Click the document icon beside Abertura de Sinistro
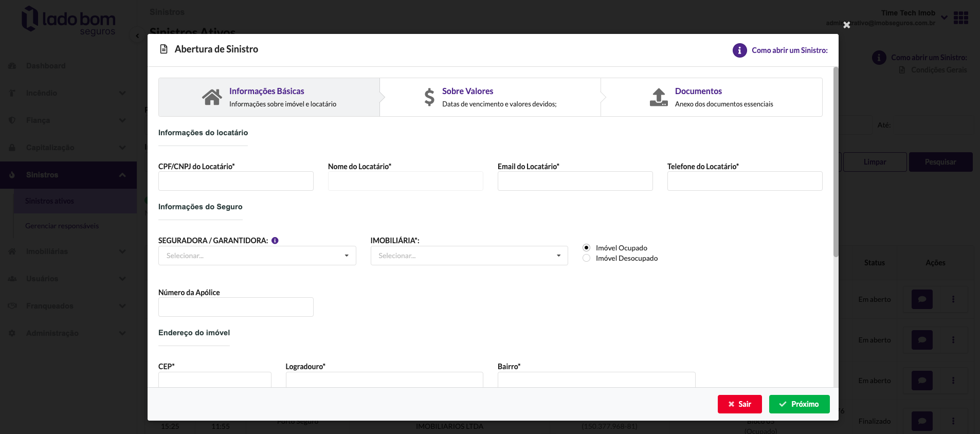980x434 pixels. click(164, 49)
